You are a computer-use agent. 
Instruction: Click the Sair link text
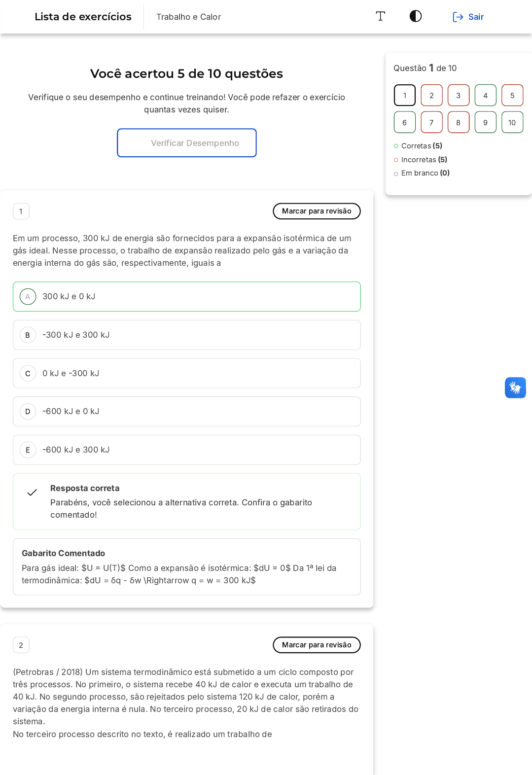click(476, 17)
